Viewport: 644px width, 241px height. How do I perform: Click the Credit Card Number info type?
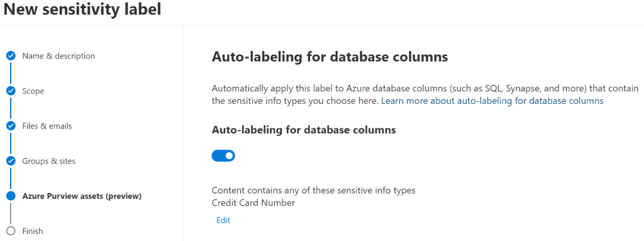click(253, 203)
